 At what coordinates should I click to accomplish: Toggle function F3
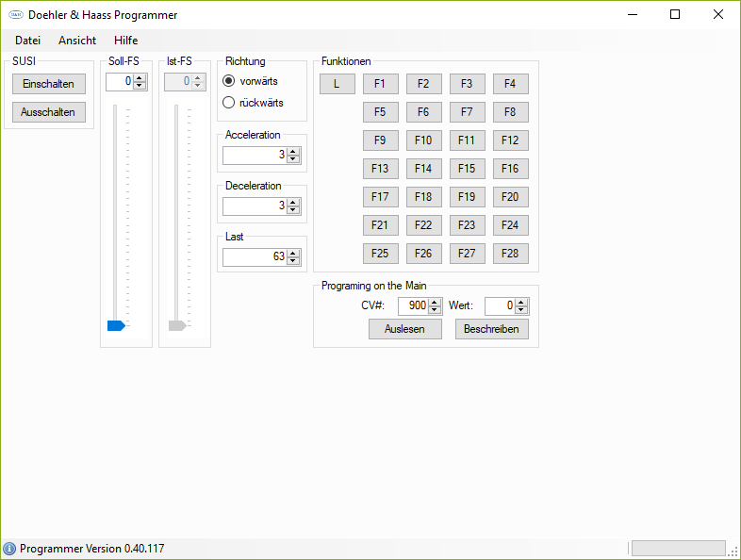[468, 84]
